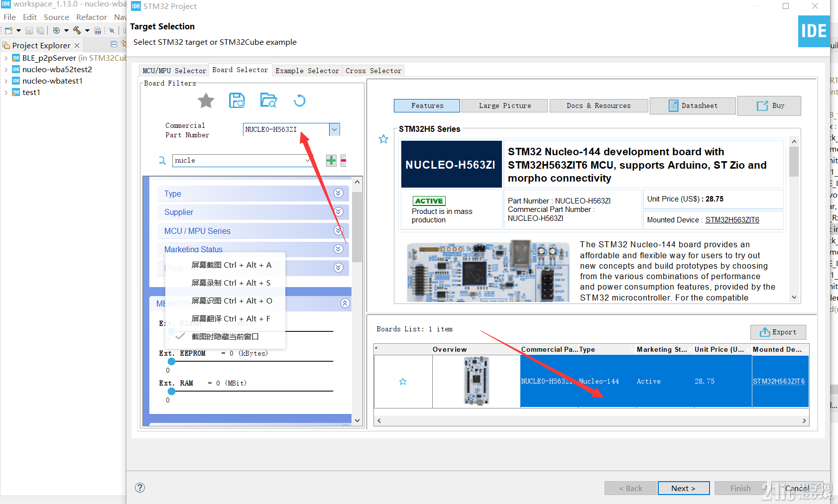
Task: Expand the Price filter chevron
Action: (339, 268)
